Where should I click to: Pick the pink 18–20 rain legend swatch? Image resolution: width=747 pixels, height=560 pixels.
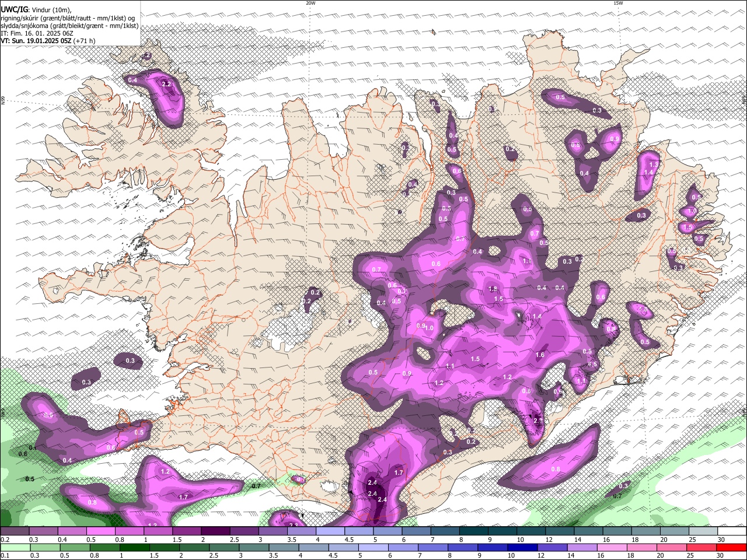(x=641, y=547)
